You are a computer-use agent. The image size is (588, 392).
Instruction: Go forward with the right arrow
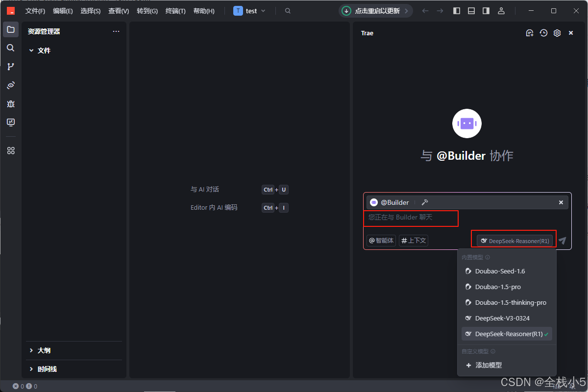[440, 11]
